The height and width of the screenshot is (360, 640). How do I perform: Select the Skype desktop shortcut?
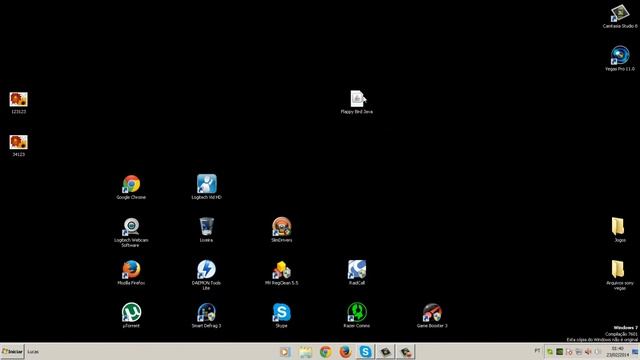pos(282,315)
